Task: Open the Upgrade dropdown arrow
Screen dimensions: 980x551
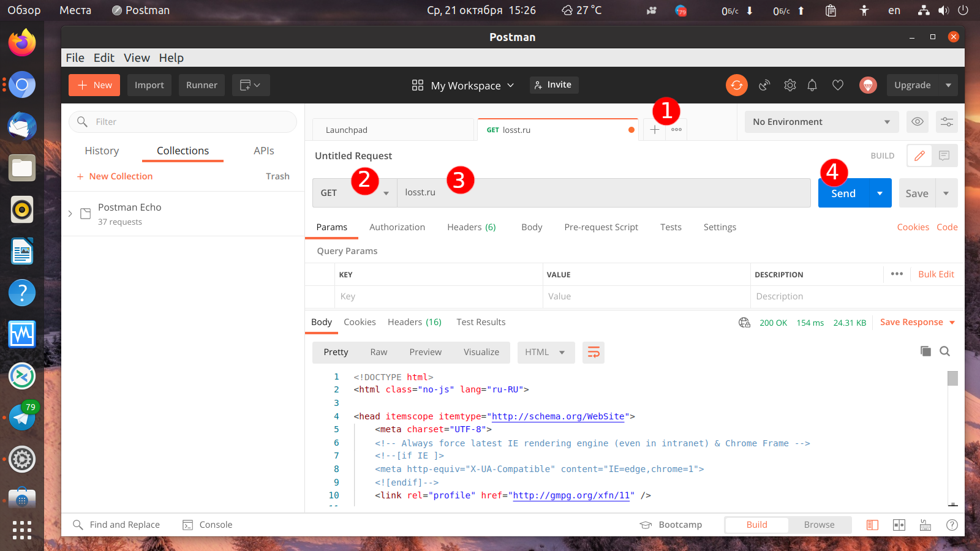Action: click(948, 85)
